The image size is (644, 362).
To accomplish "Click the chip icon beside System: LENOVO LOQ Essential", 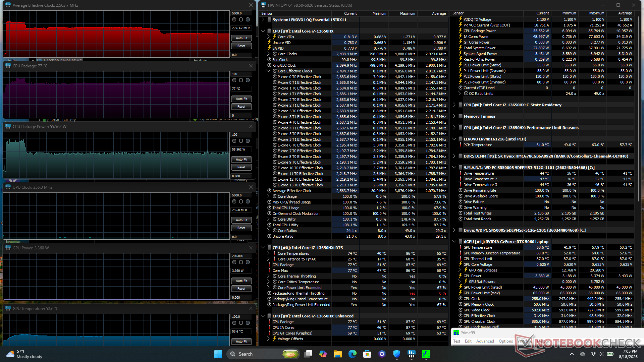I will pyautogui.click(x=269, y=20).
